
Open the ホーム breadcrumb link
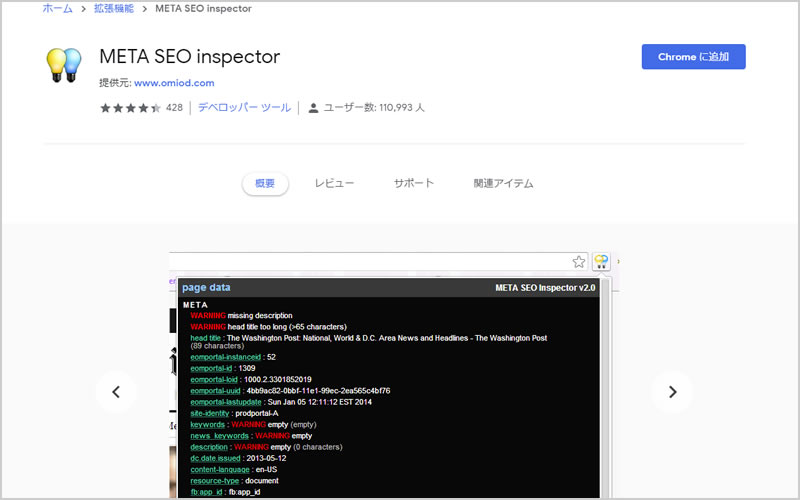[x=57, y=8]
